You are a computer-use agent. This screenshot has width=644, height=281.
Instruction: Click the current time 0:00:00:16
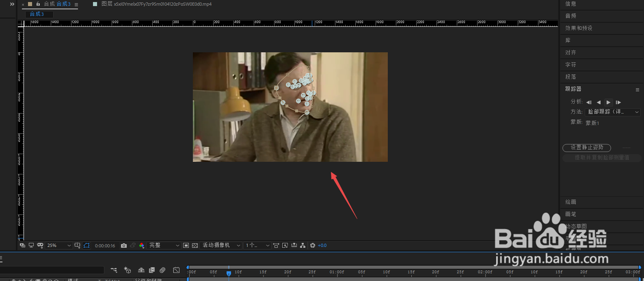point(105,246)
